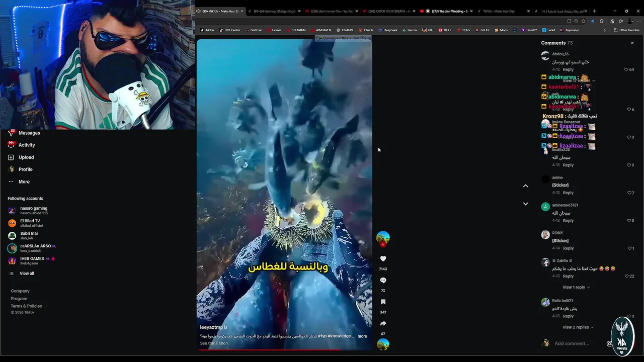Reply to Abdou_16's comment
The height and width of the screenshot is (362, 644).
click(568, 69)
